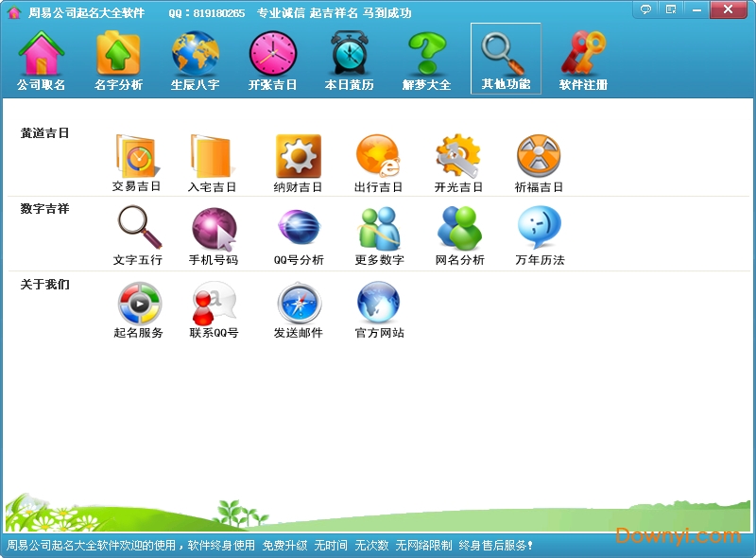The height and width of the screenshot is (558, 756).
Task: Click the 手机号码 purple globe icon
Action: [x=215, y=227]
